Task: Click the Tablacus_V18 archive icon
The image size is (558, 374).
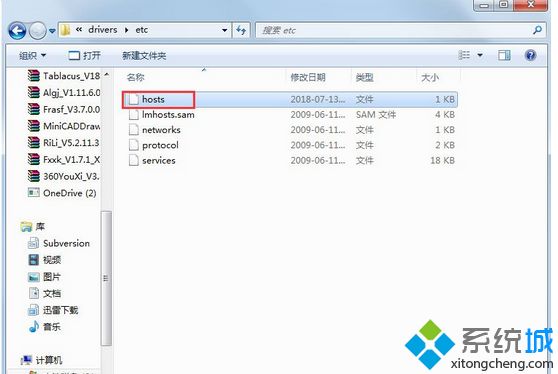Action: tap(34, 76)
